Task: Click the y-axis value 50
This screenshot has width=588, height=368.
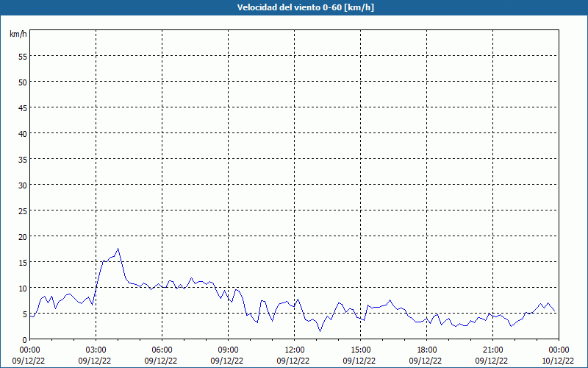Action: coord(23,82)
